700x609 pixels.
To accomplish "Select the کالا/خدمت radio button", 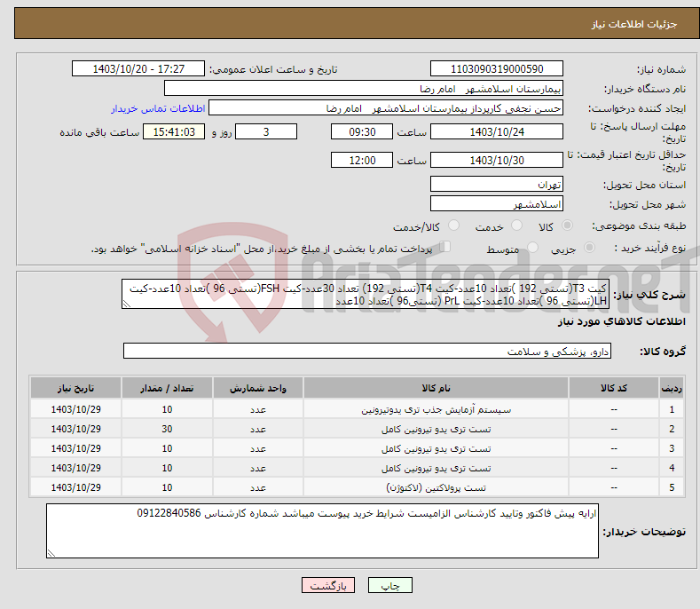I will pos(453,225).
